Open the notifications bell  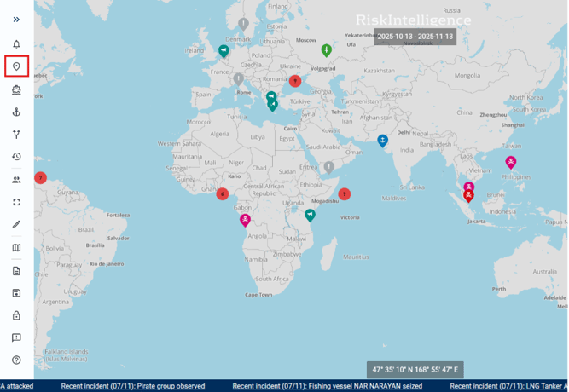point(16,44)
